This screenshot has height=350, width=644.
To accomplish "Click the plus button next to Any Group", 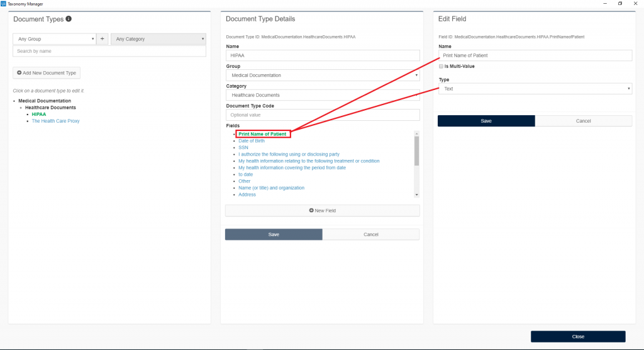I will [x=103, y=38].
